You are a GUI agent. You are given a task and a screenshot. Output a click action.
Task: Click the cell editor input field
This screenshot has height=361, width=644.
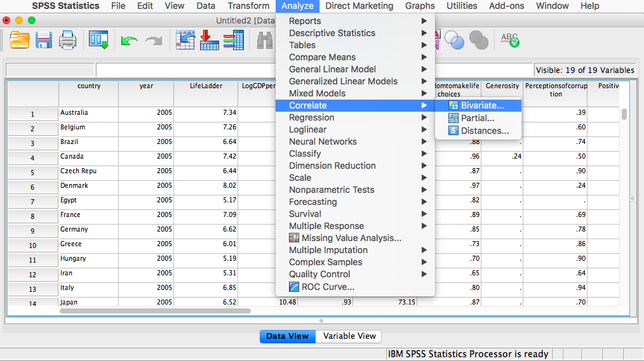coord(314,70)
